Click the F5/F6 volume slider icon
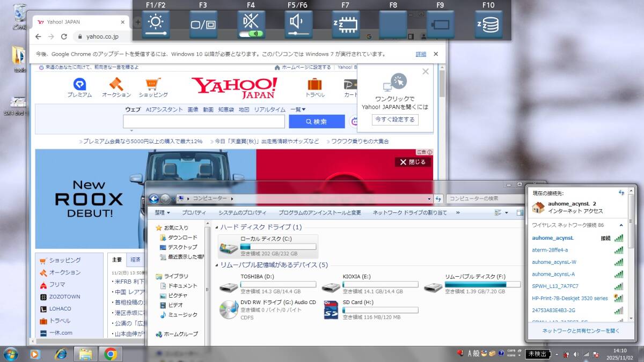Screen dimensions: 644x362 click(298, 25)
